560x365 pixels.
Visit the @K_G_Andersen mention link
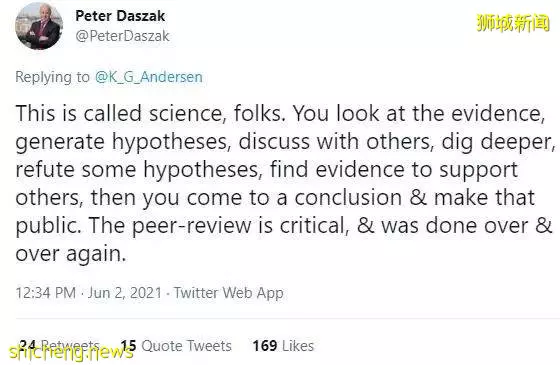(x=149, y=77)
